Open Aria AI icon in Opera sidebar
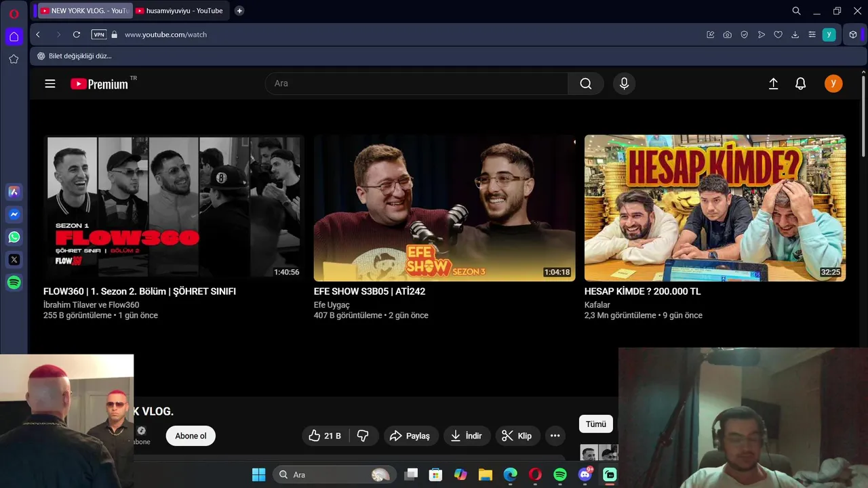The height and width of the screenshot is (488, 868). click(14, 192)
